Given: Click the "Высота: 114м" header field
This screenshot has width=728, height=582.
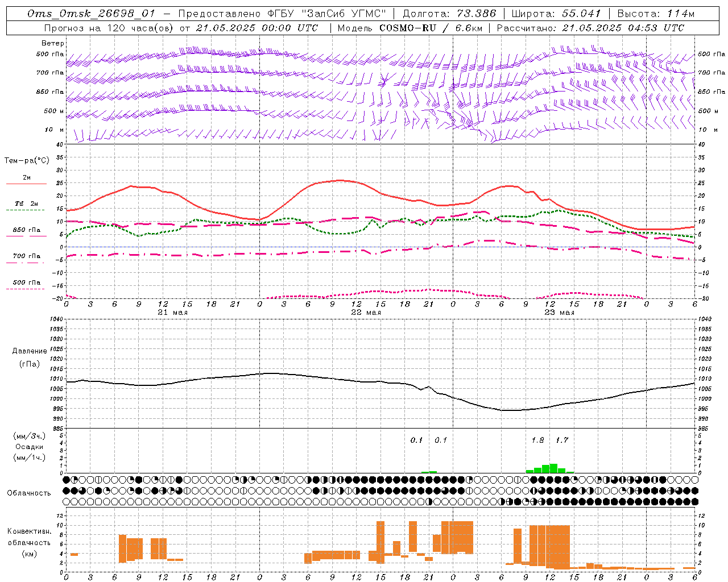Looking at the screenshot, I should 656,14.
